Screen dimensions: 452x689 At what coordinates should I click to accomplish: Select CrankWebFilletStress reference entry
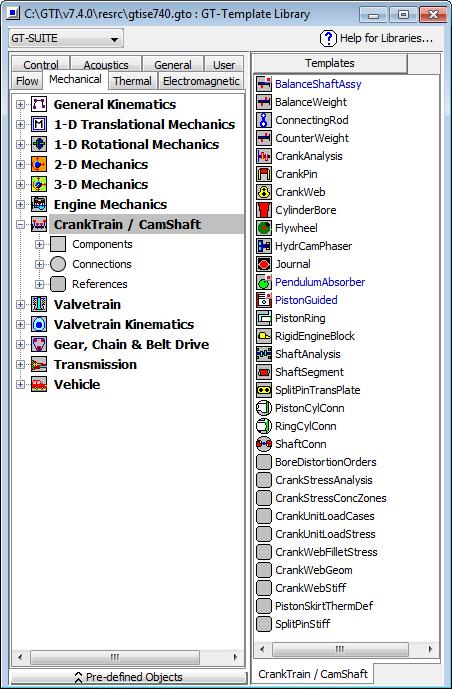(x=326, y=552)
